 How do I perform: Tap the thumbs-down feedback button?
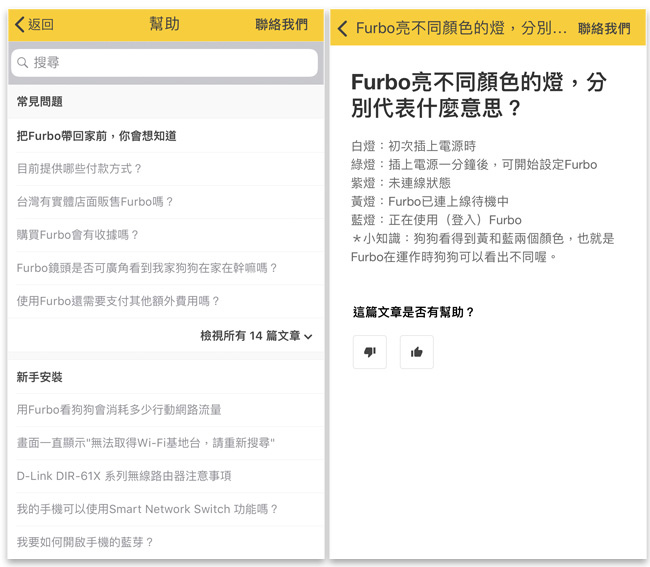point(370,352)
